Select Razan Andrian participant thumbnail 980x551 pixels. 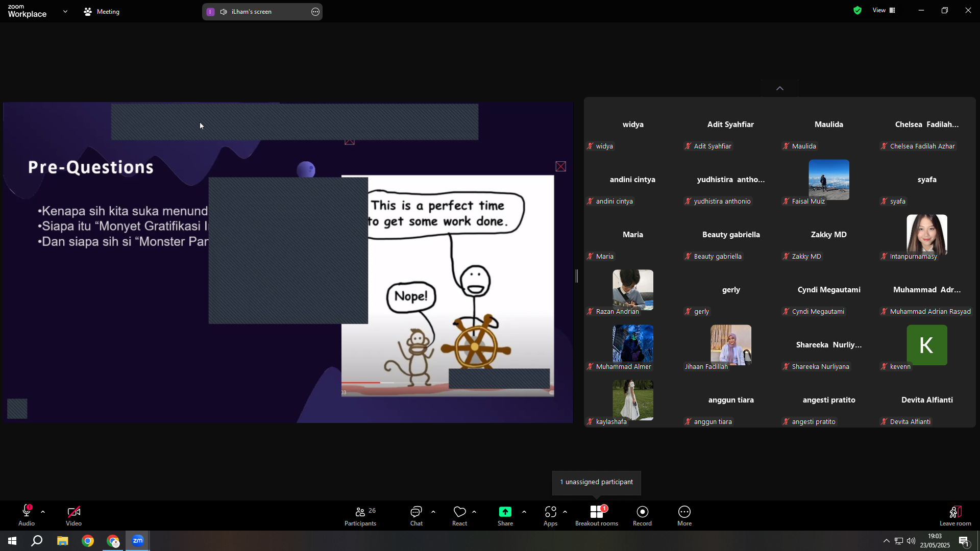click(x=633, y=290)
